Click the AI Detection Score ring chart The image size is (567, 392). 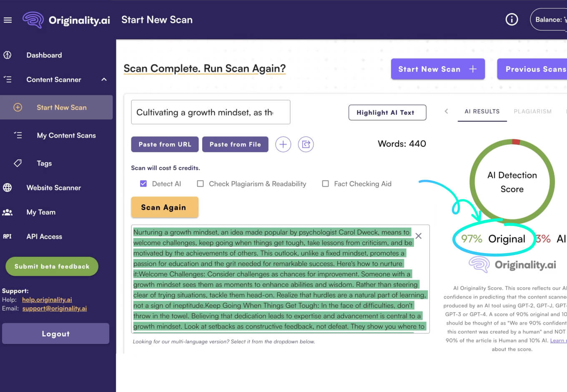point(512,182)
